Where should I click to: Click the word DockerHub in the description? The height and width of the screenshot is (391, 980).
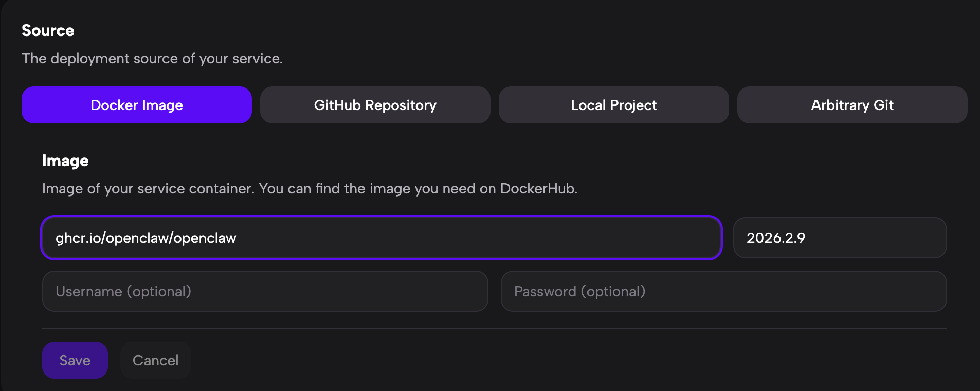[537, 189]
